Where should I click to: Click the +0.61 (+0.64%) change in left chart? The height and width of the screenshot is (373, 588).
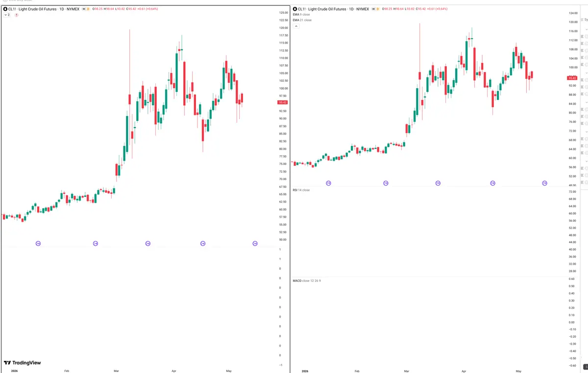tap(147, 9)
